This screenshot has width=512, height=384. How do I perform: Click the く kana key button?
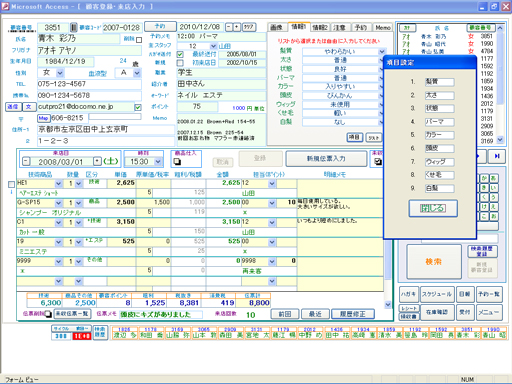pos(484,197)
